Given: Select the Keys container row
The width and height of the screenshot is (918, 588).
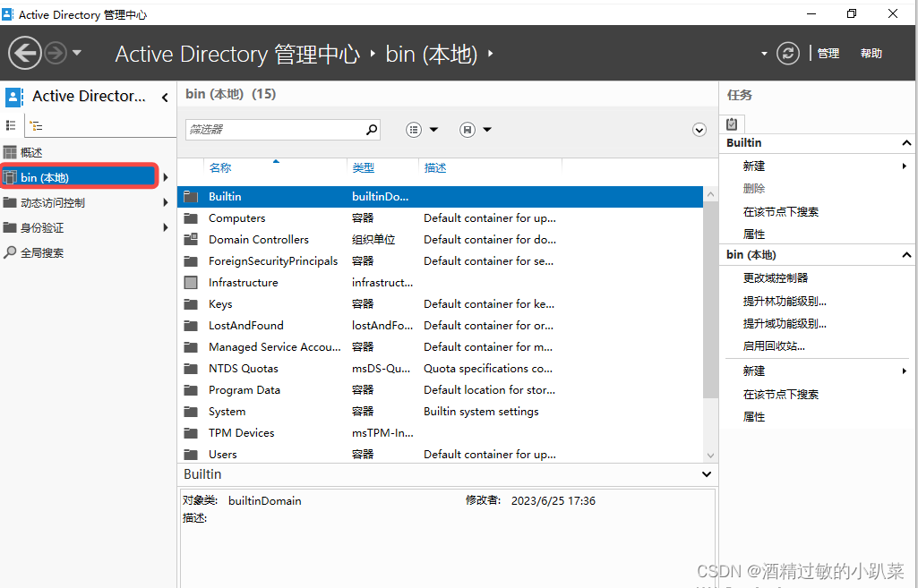Looking at the screenshot, I should tap(440, 303).
